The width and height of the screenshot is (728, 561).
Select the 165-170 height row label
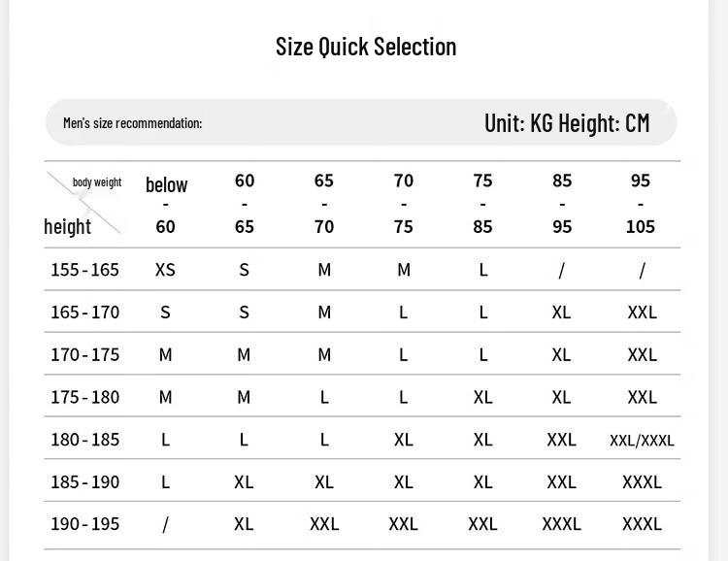coord(85,313)
